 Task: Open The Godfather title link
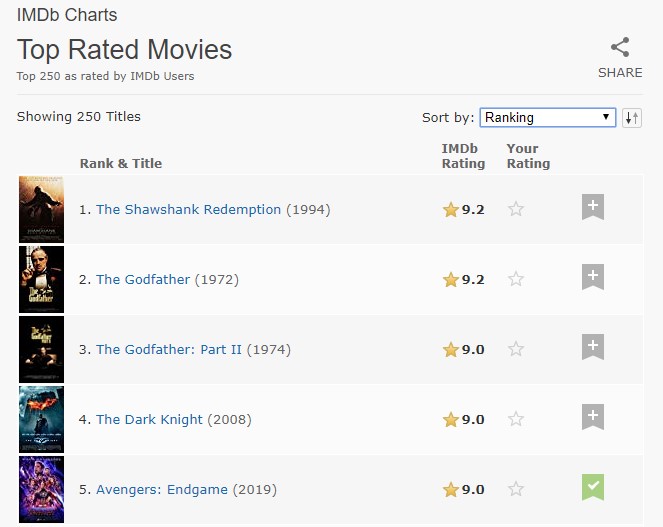pyautogui.click(x=143, y=280)
